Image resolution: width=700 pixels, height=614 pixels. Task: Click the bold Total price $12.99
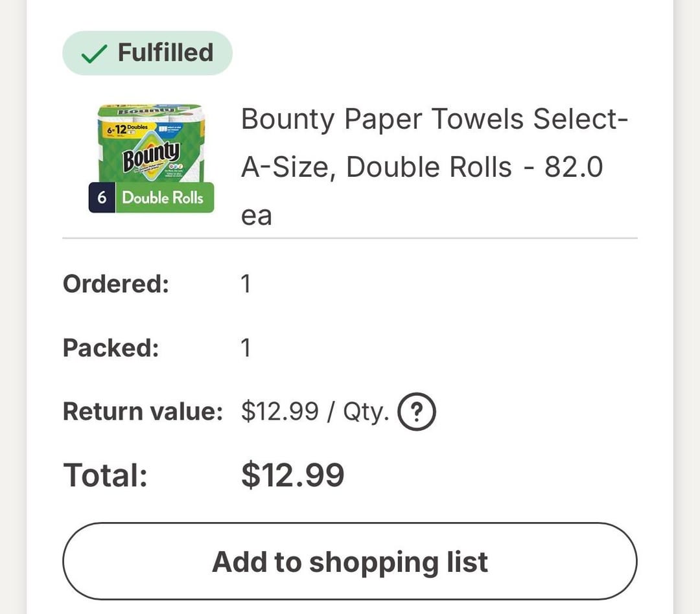pyautogui.click(x=292, y=475)
